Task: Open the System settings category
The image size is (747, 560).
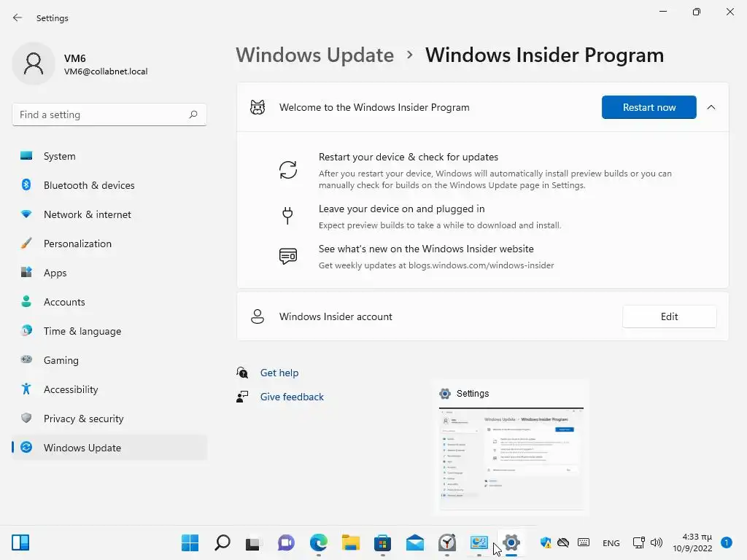Action: point(109,156)
